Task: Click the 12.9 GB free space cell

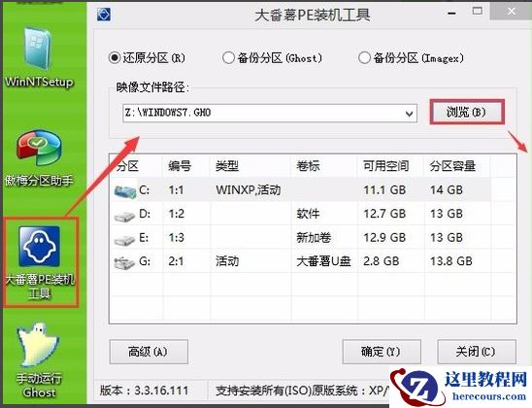Action: (384, 238)
